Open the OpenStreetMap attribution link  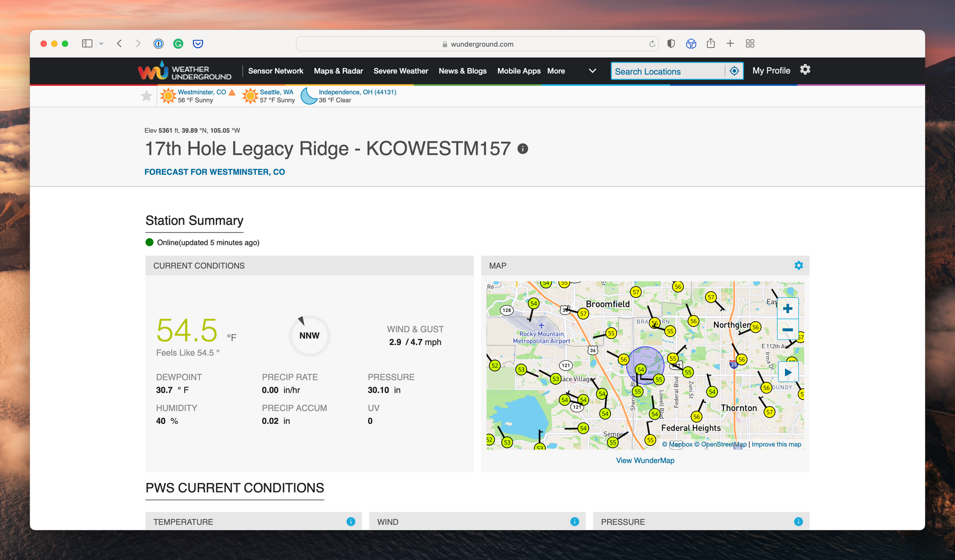pyautogui.click(x=720, y=444)
